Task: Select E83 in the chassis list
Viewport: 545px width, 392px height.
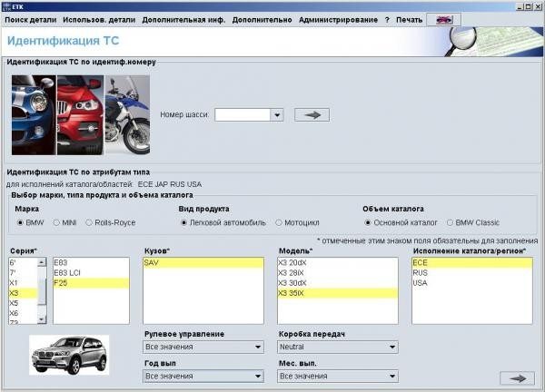Action: (91, 263)
